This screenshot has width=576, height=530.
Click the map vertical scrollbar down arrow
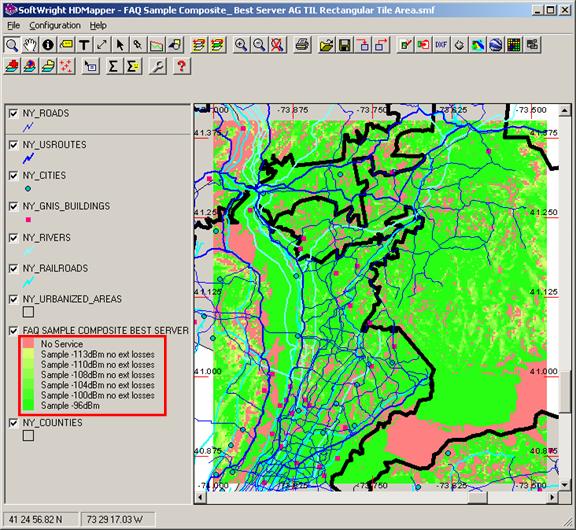[564, 485]
